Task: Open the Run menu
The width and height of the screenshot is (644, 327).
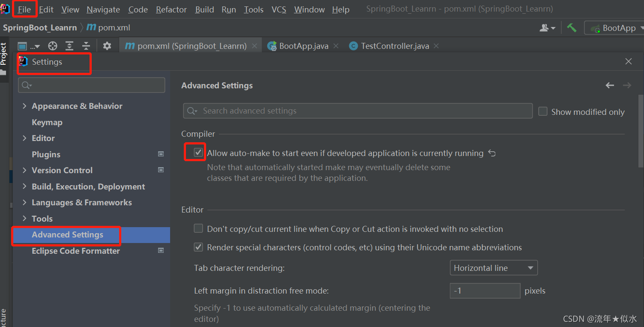Action: click(229, 9)
